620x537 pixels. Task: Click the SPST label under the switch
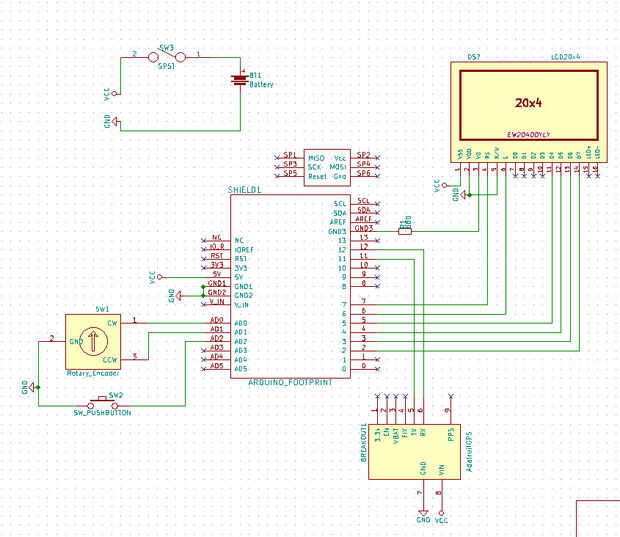[166, 66]
